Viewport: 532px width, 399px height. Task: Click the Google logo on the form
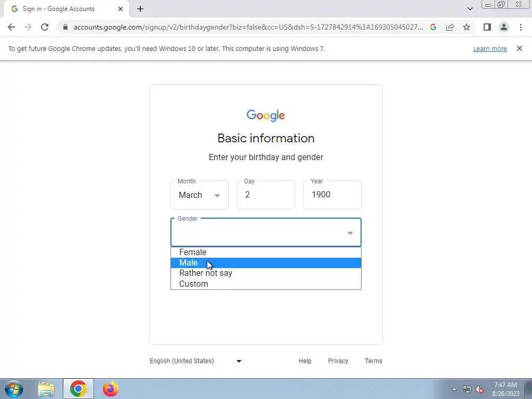265,115
